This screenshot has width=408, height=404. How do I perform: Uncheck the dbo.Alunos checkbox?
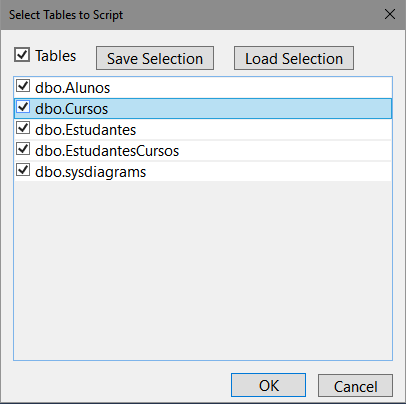(23, 86)
